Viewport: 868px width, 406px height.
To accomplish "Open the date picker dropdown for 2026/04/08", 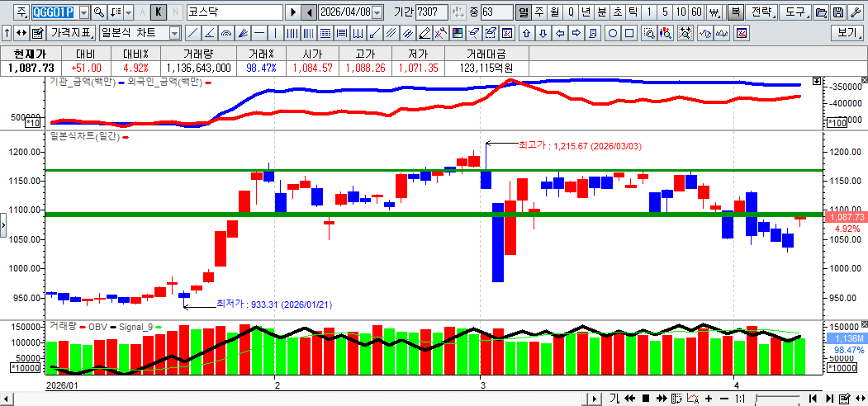I will click(x=377, y=12).
